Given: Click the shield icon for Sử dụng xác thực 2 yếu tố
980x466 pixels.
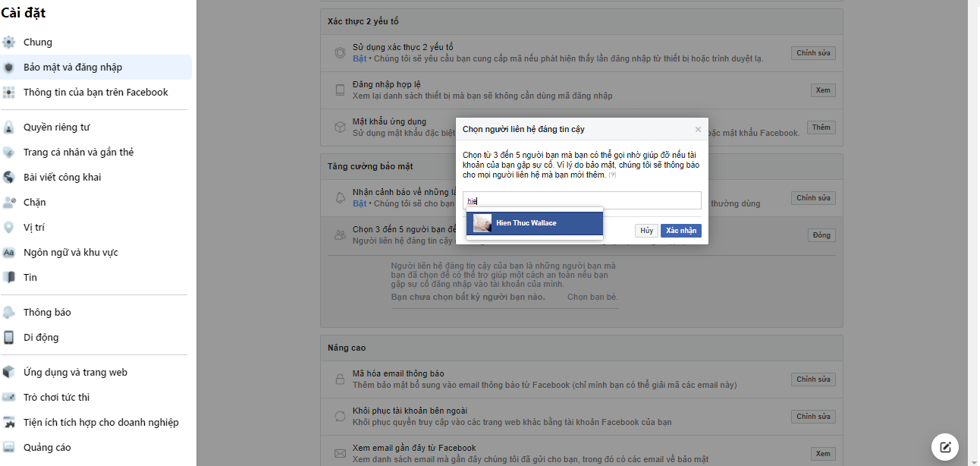Looking at the screenshot, I should [x=341, y=53].
